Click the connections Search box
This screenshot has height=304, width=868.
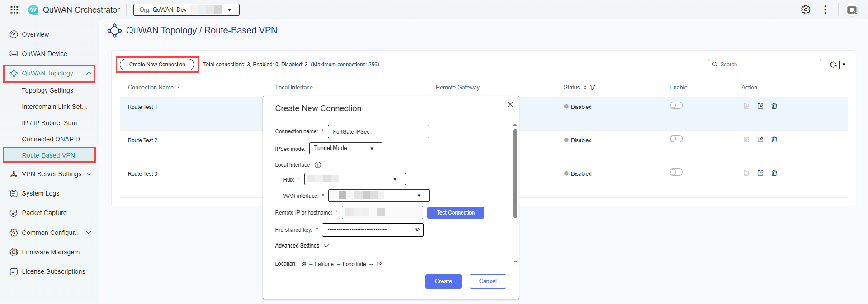coord(764,65)
